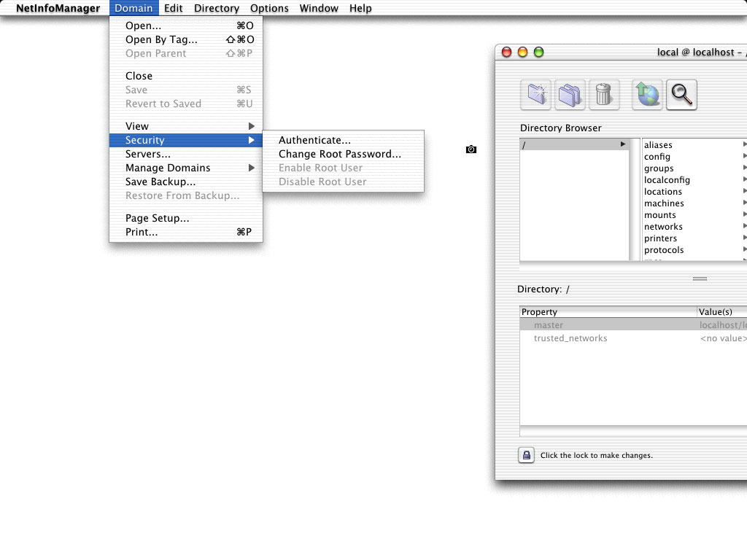Open the NetInfoManager application menu

coord(58,8)
